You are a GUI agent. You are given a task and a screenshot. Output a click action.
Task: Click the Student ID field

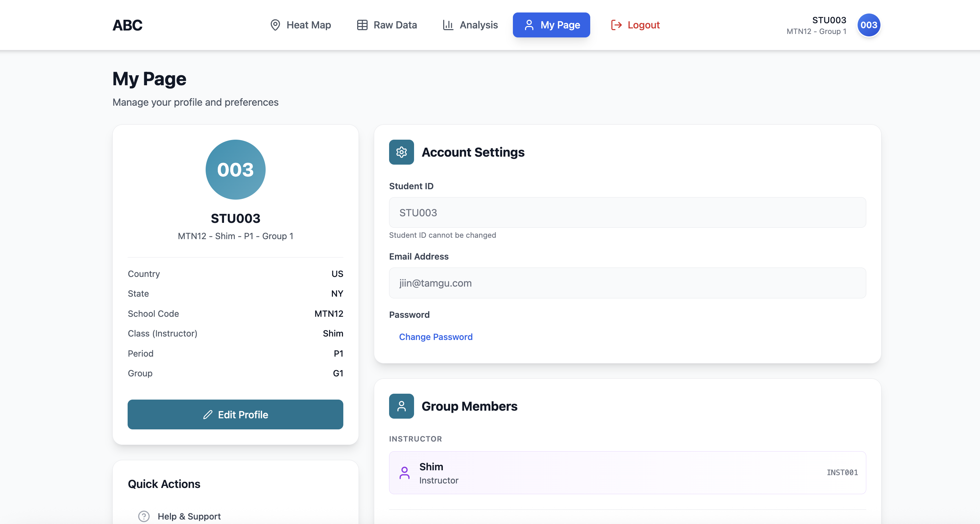click(627, 212)
